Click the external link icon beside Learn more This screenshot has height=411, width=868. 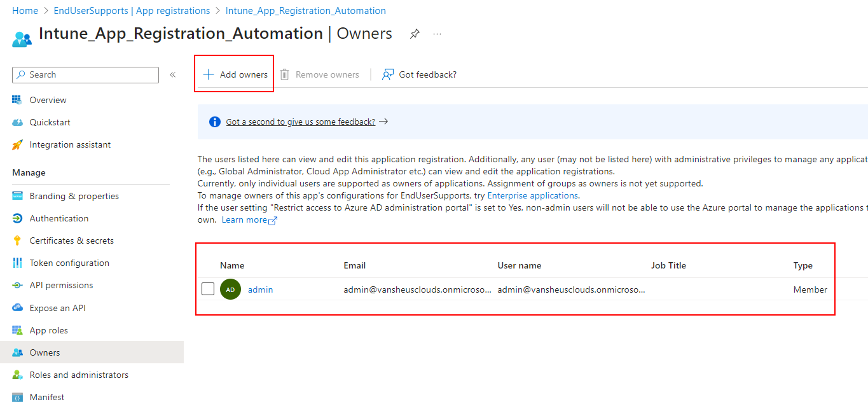273,220
